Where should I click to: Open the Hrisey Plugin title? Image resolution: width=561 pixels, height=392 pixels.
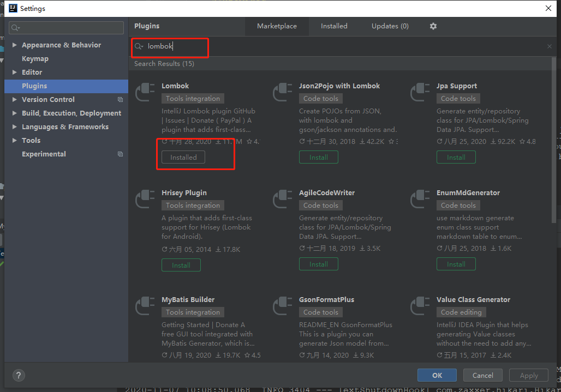click(184, 192)
